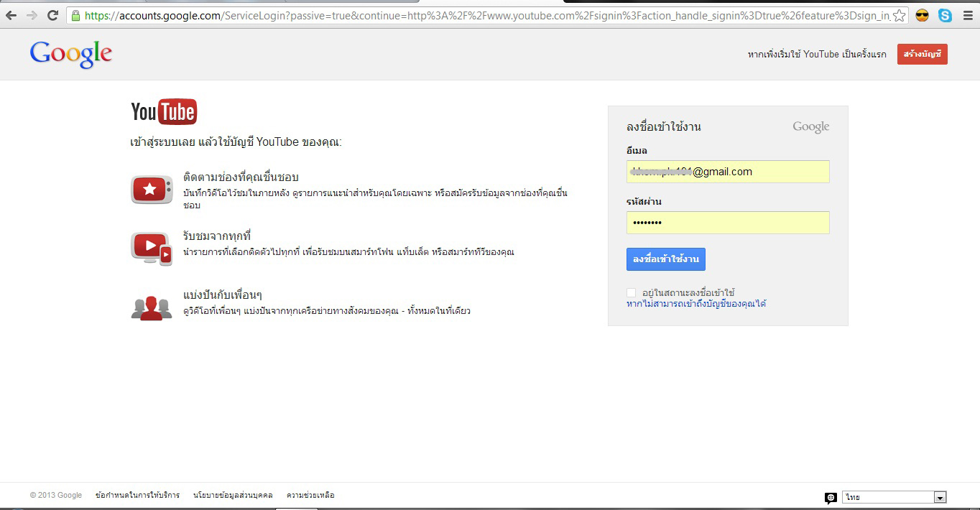Click the small Google logo in sign-in box
Image resolution: width=980 pixels, height=510 pixels.
[811, 127]
